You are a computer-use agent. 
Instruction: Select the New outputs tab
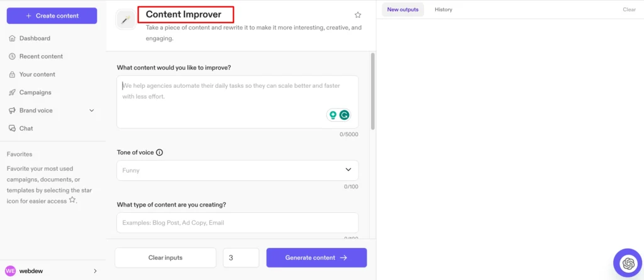402,9
